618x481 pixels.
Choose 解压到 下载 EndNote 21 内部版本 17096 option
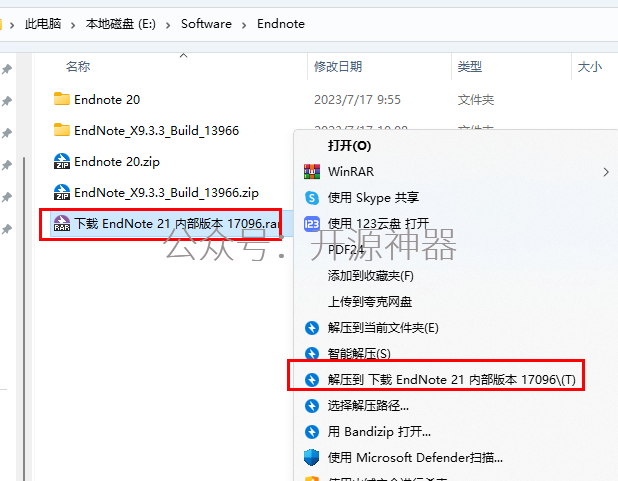tap(436, 379)
